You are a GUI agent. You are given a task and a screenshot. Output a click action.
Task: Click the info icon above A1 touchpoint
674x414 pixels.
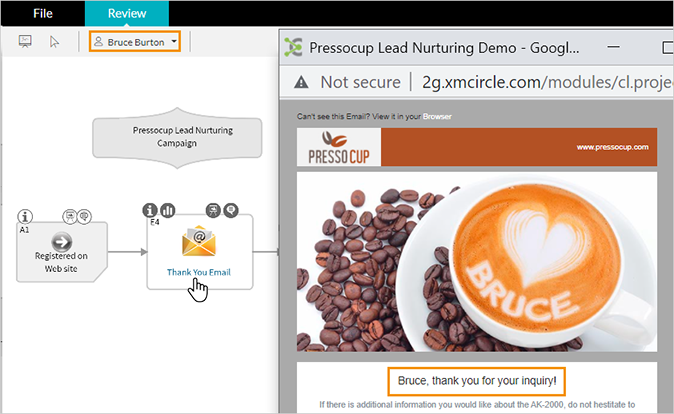25,216
